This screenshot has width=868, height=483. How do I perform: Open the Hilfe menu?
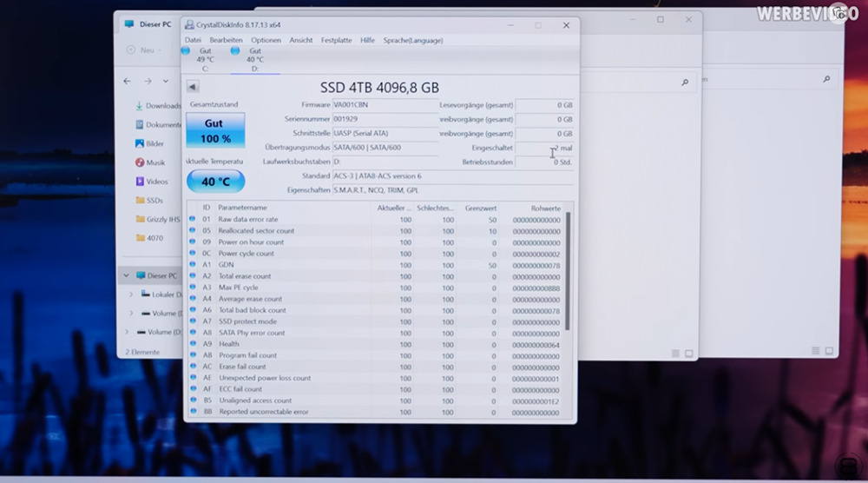(367, 40)
